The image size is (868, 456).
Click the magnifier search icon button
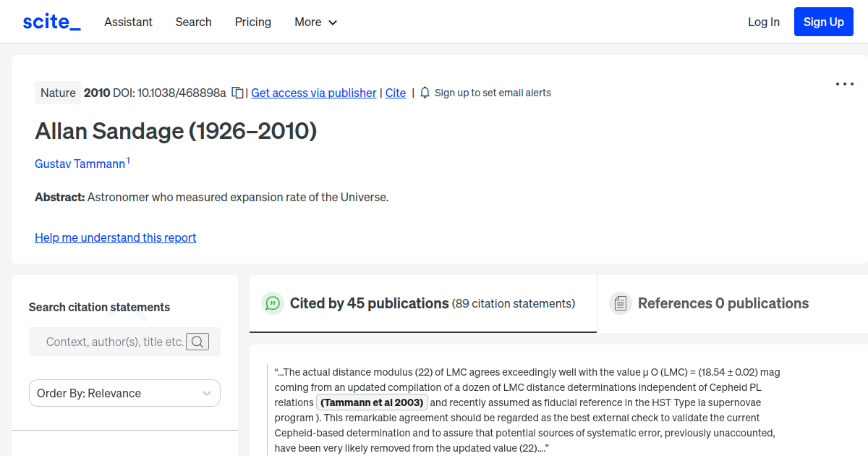(197, 342)
